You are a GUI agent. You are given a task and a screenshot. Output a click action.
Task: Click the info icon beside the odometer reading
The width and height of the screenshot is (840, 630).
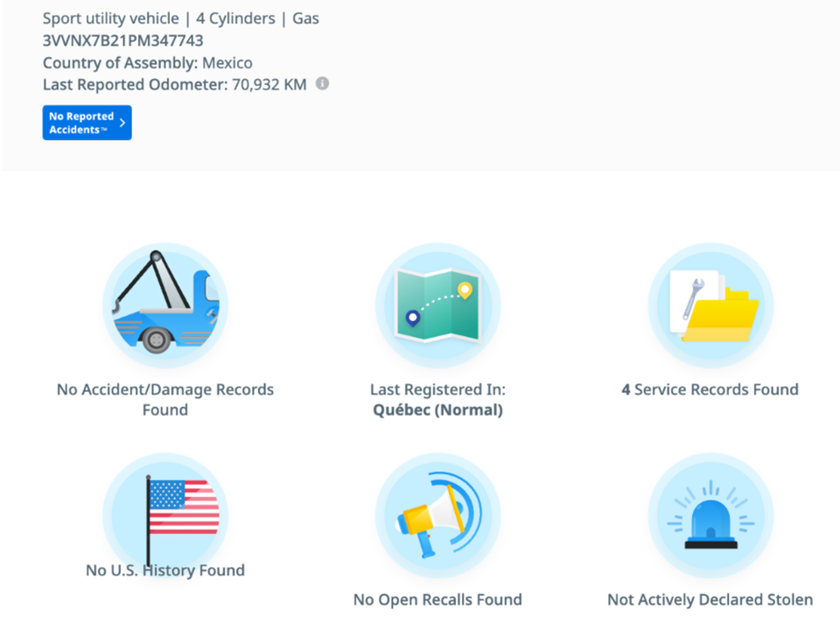(322, 83)
